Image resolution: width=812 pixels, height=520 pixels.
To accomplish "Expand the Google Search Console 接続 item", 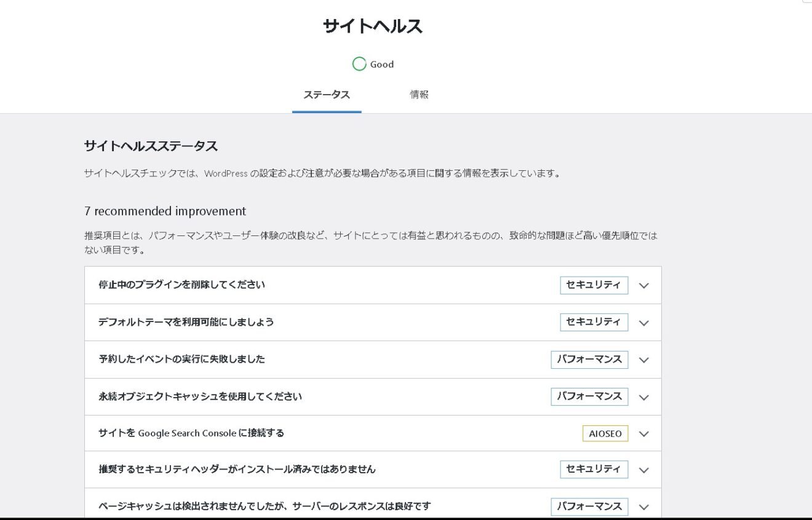I will pyautogui.click(x=643, y=433).
